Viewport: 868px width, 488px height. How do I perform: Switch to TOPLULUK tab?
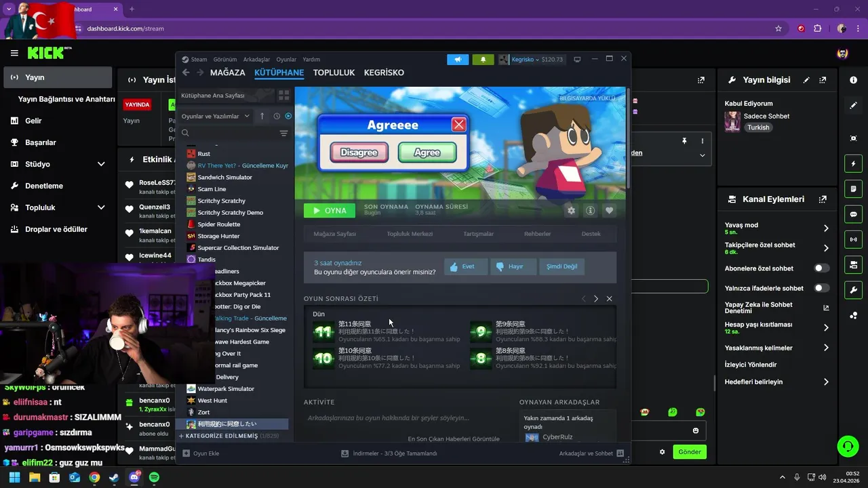334,73
